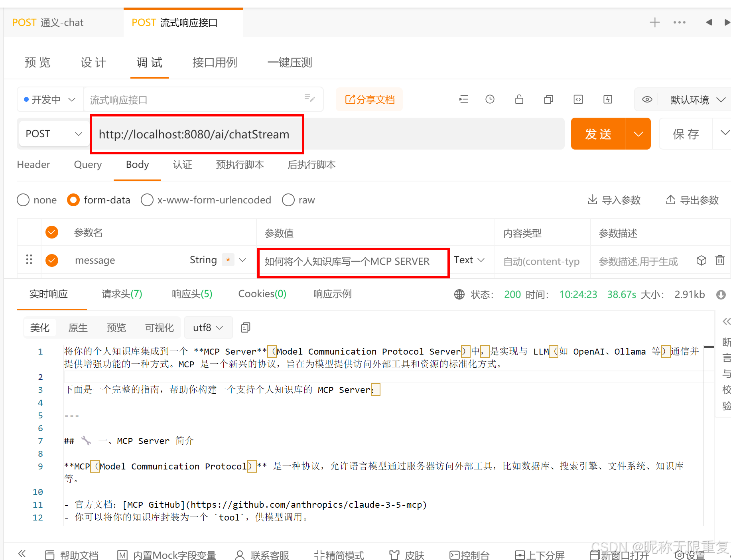Open 皮肤 skin settings
This screenshot has width=731, height=560.
coord(407,555)
